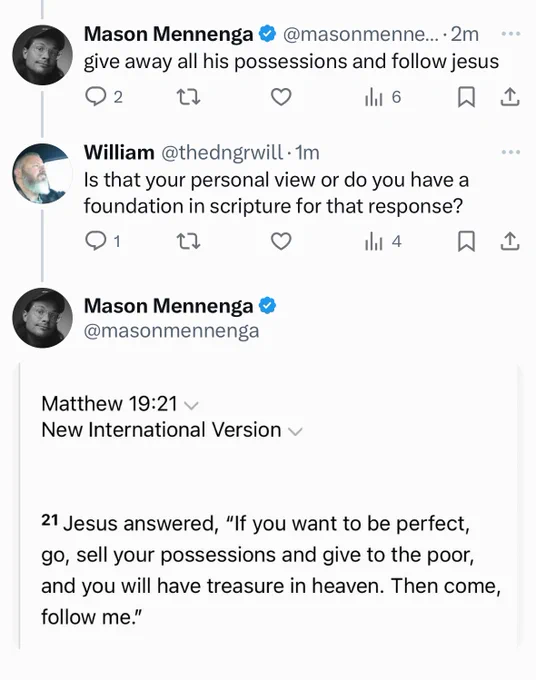Like William's tweet
Screen dimensions: 536x680
[x=281, y=241]
